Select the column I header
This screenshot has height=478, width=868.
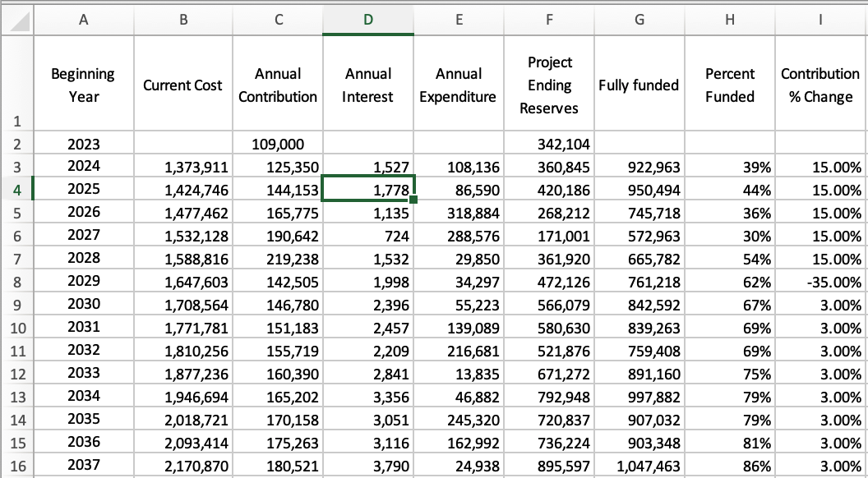(820, 21)
